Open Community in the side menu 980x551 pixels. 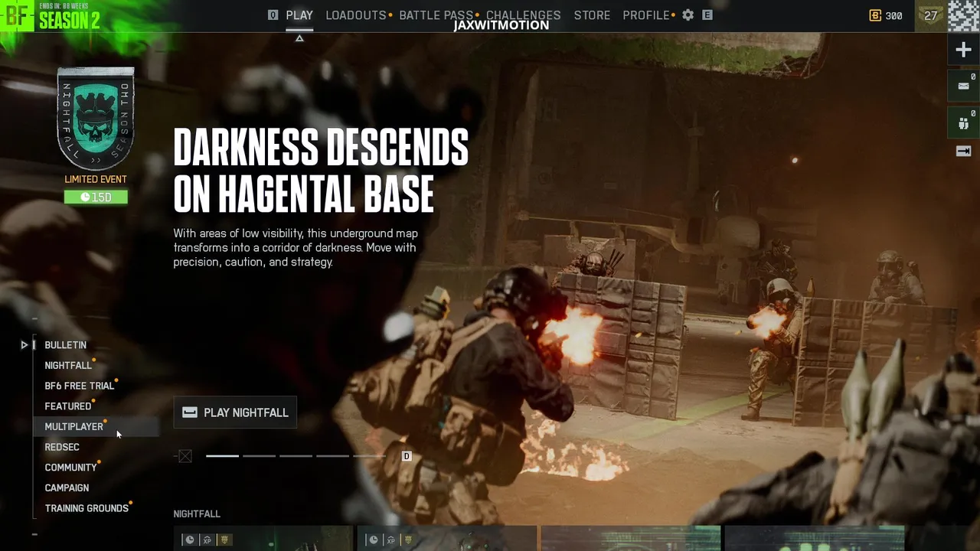(70, 468)
